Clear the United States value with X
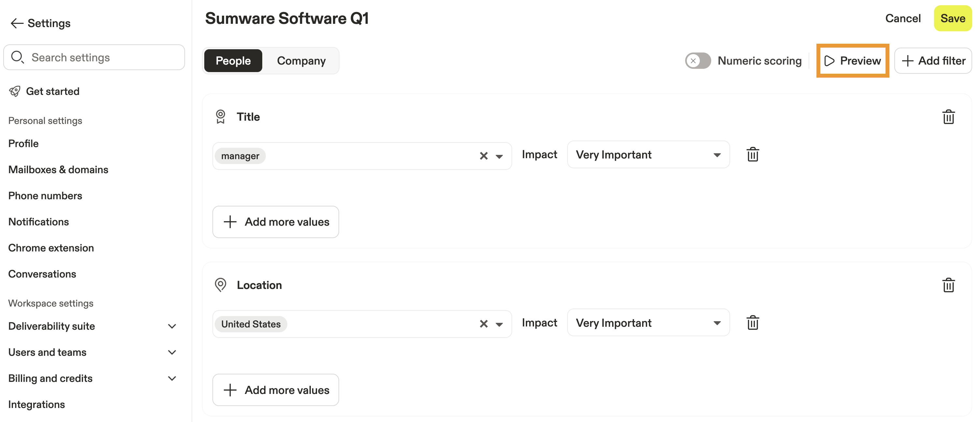The height and width of the screenshot is (422, 980). coord(483,324)
